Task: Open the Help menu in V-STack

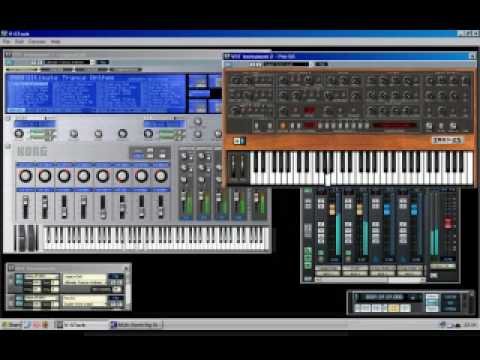Action: pyautogui.click(x=55, y=42)
